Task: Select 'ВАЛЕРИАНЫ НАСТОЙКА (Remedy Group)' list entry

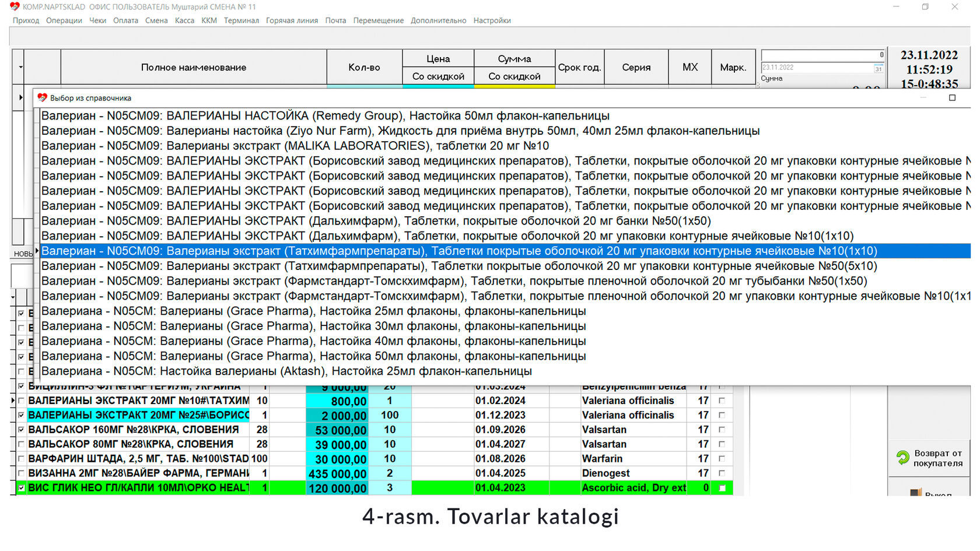Action: (x=505, y=115)
